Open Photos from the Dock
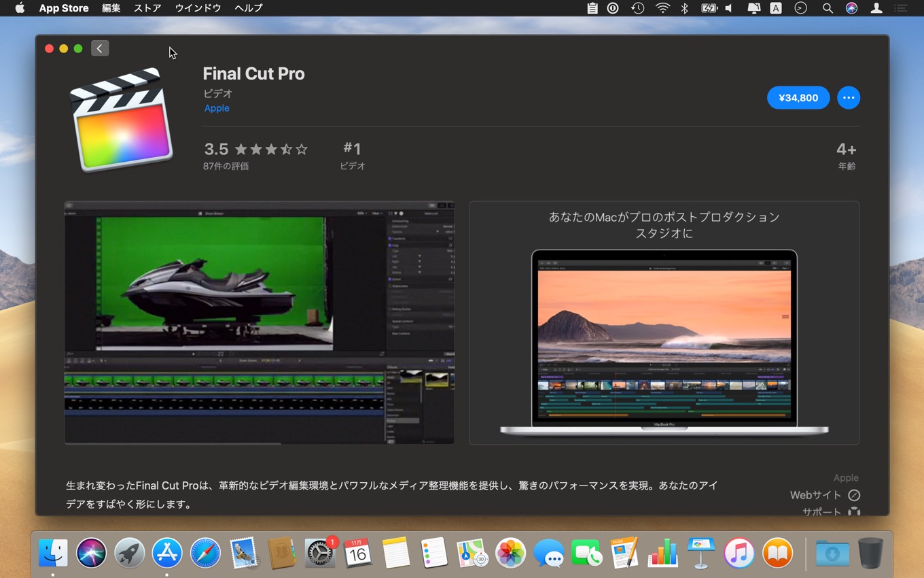924x578 pixels. (510, 553)
